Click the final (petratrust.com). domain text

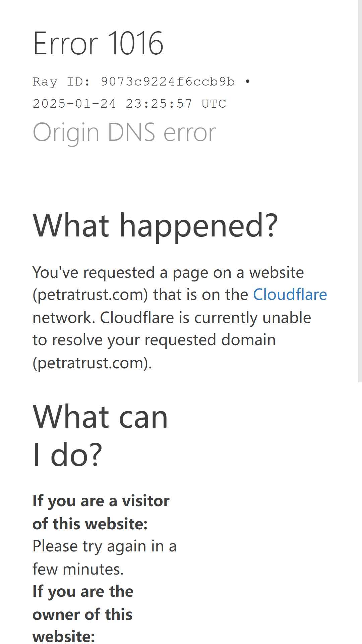coord(92,363)
